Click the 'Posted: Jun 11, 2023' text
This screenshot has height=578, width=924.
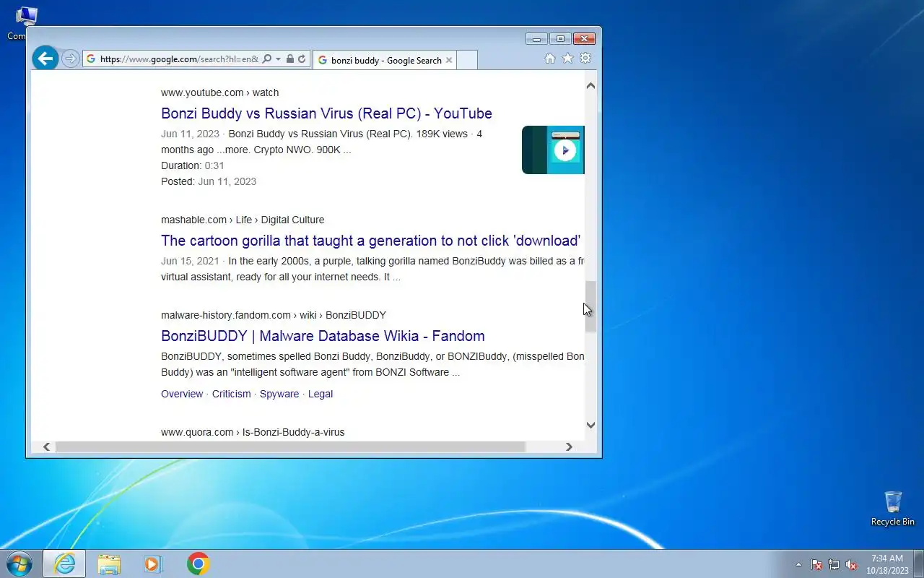[209, 181]
